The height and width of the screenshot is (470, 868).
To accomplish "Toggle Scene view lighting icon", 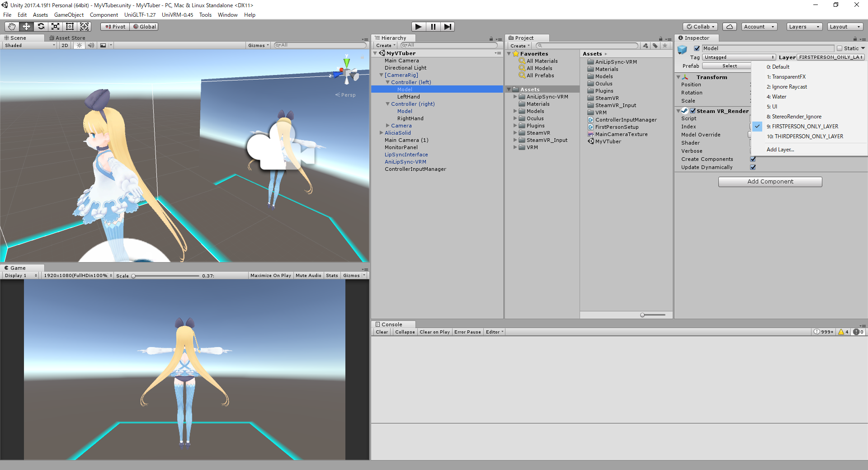I will pyautogui.click(x=79, y=45).
